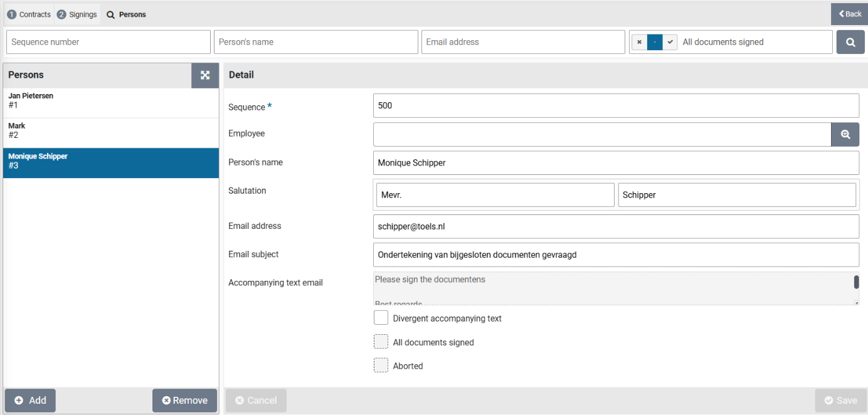
Task: Add a new person
Action: pos(30,401)
